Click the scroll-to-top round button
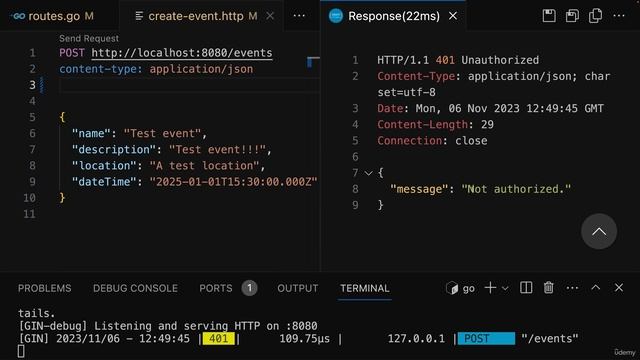Screen dimensions: 640x360 (x=599, y=231)
